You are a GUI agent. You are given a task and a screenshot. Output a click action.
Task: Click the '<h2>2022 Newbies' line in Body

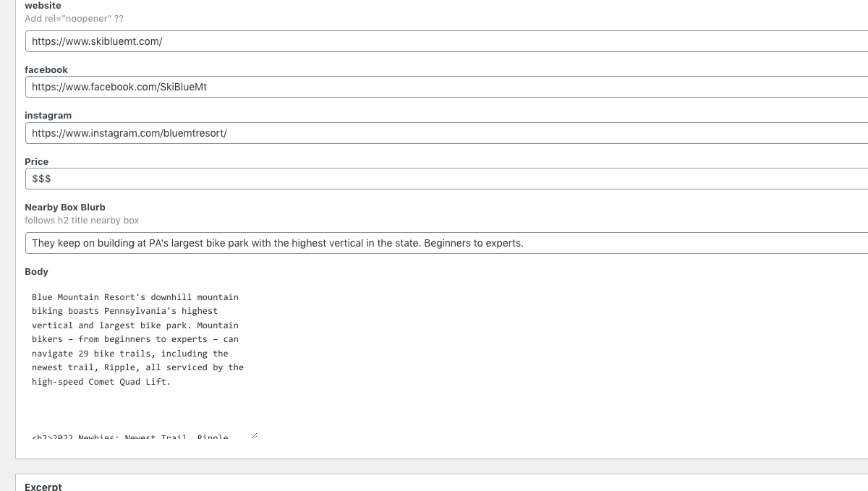(x=130, y=437)
